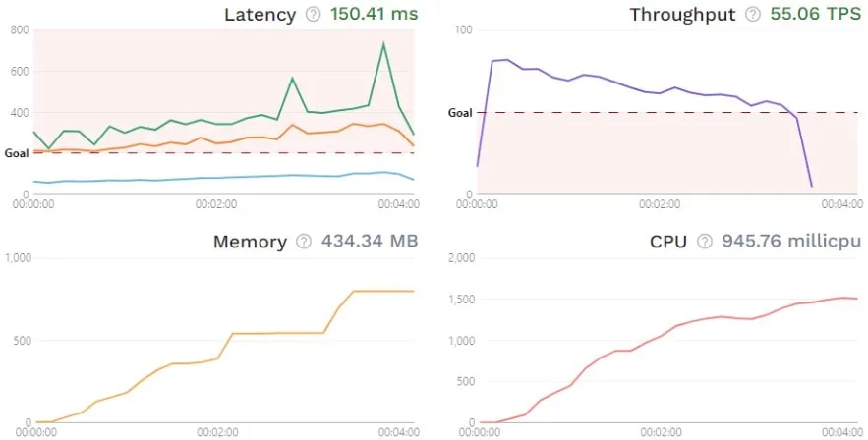Open the Memory help question mark icon
868x440 pixels.
pos(304,242)
